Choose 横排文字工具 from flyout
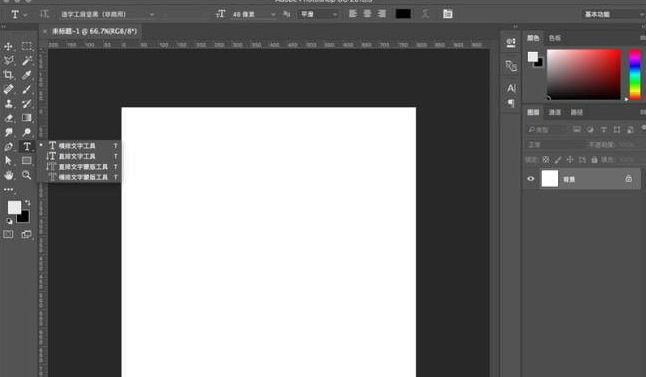 click(80, 145)
